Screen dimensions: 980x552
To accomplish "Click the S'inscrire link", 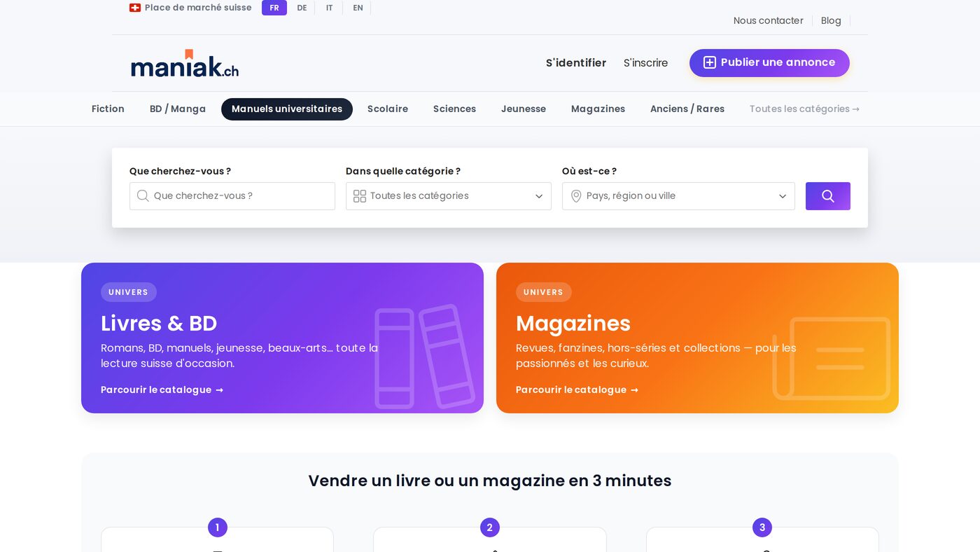I will click(645, 63).
